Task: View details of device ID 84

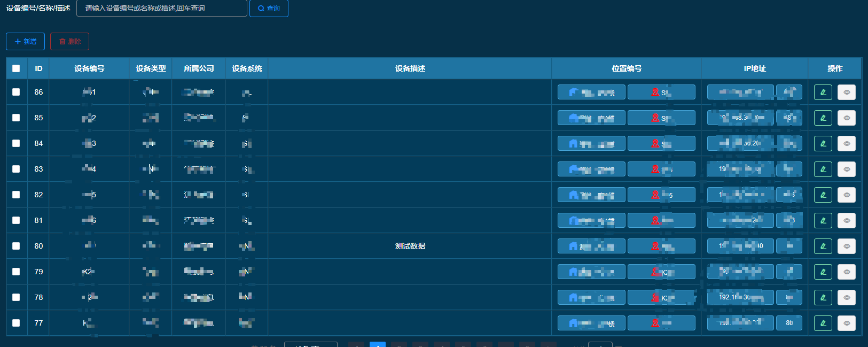Action: point(847,143)
